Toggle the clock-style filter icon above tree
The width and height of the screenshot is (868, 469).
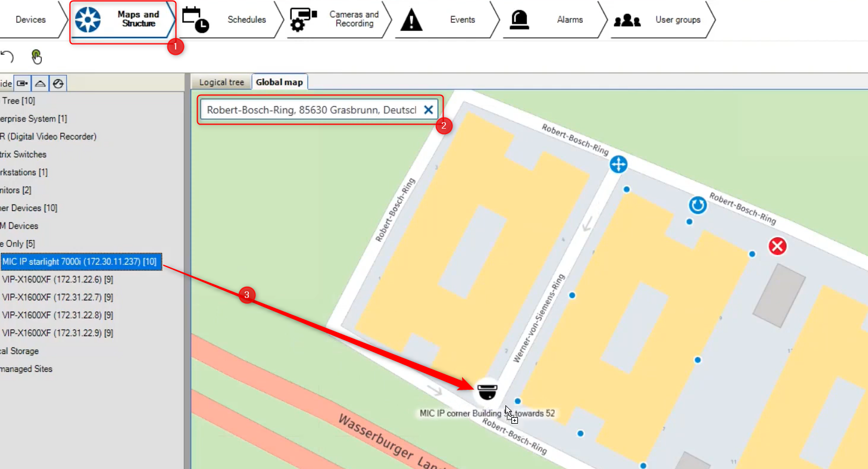click(x=58, y=83)
